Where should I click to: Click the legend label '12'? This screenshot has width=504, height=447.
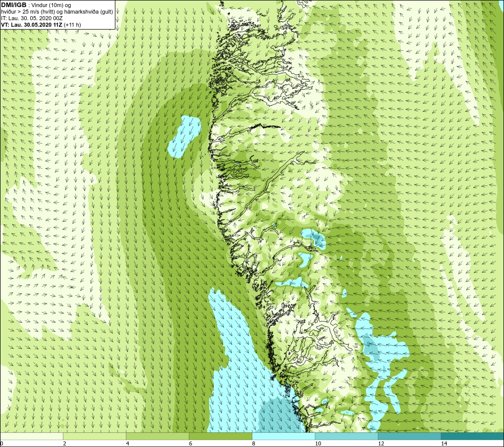pos(381,443)
